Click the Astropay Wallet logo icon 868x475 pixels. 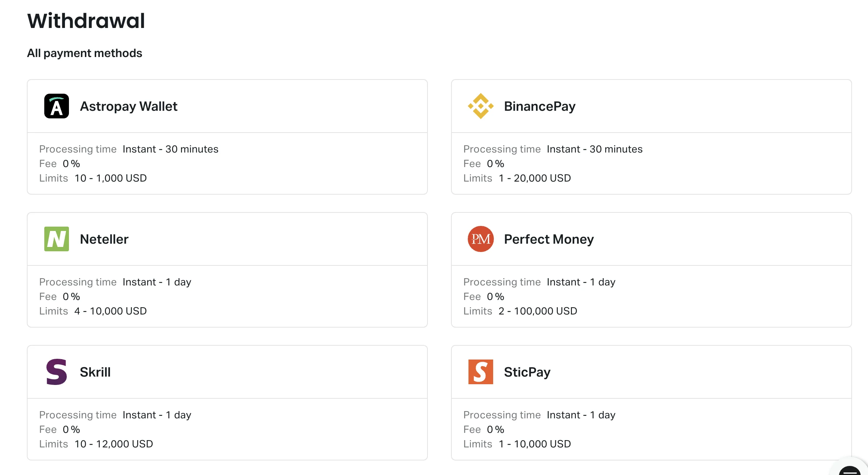tap(56, 106)
